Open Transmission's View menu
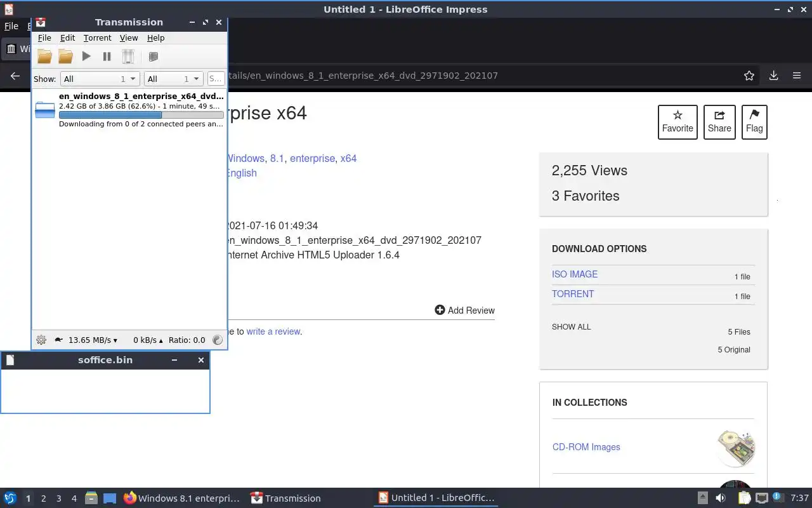The width and height of the screenshot is (812, 508). click(129, 38)
